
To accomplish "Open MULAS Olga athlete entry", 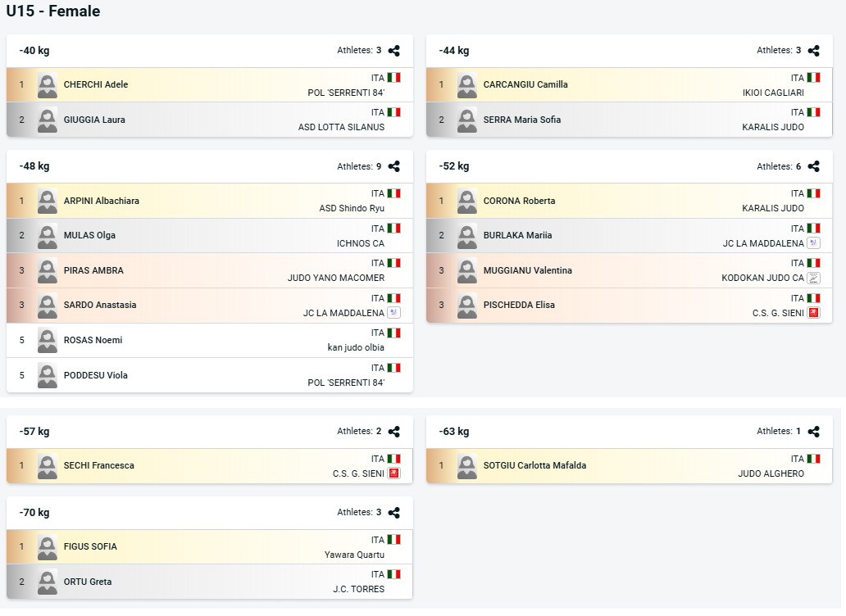I will coord(89,236).
